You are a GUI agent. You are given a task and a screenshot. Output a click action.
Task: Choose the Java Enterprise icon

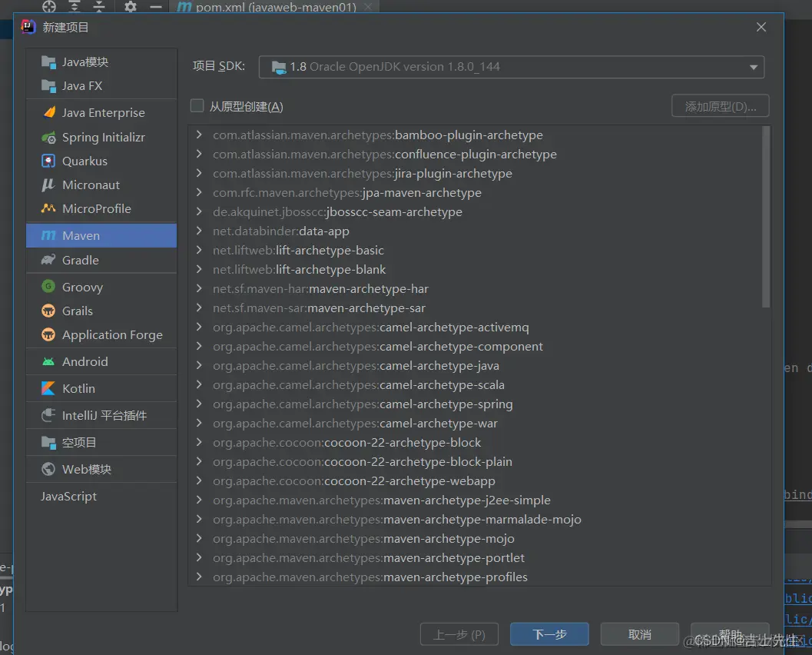pos(48,112)
